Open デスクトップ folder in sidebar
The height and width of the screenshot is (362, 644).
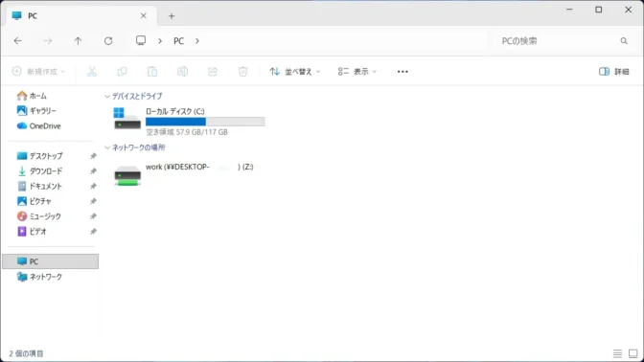point(39,156)
